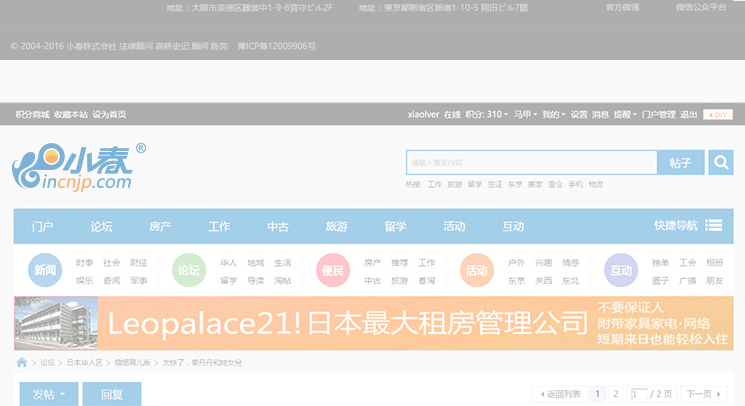Open 消息 messages link
Screen dimensions: 745x406
[x=601, y=114]
